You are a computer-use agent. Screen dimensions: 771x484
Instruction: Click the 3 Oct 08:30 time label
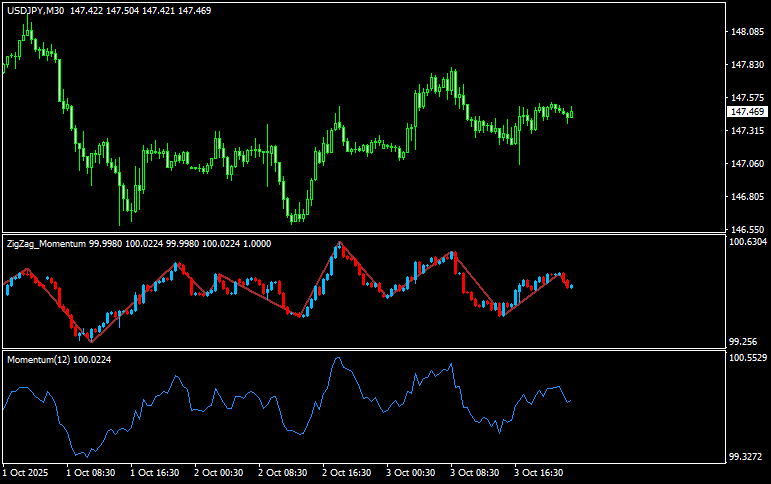click(475, 472)
